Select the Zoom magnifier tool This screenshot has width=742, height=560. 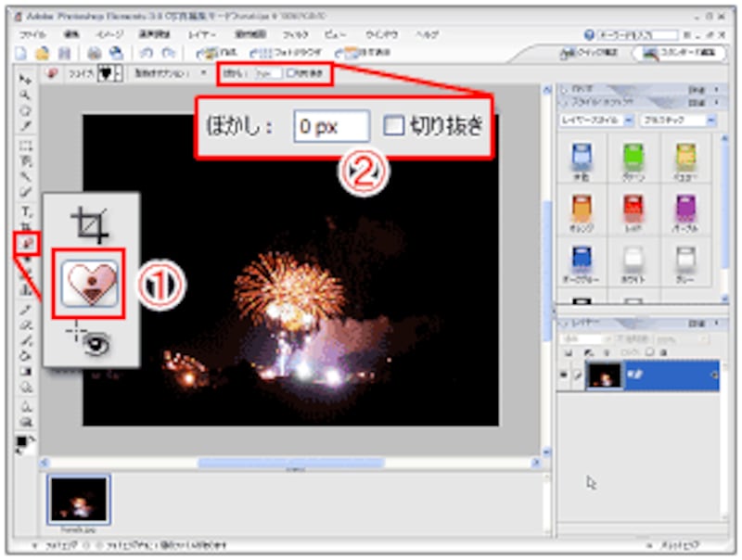(25, 95)
